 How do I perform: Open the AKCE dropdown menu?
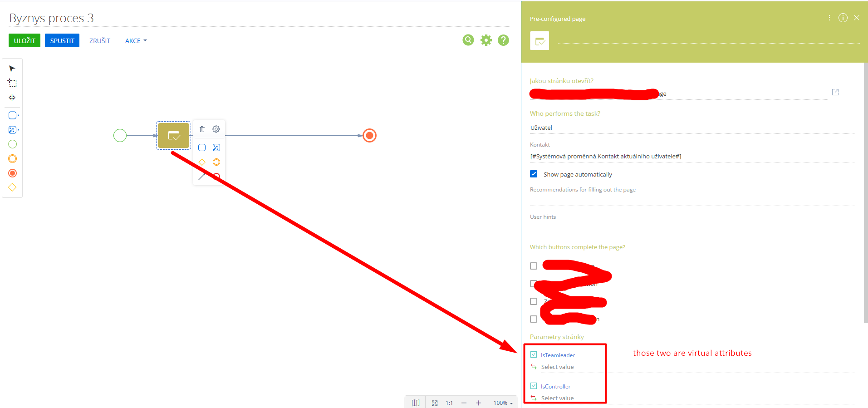(136, 41)
